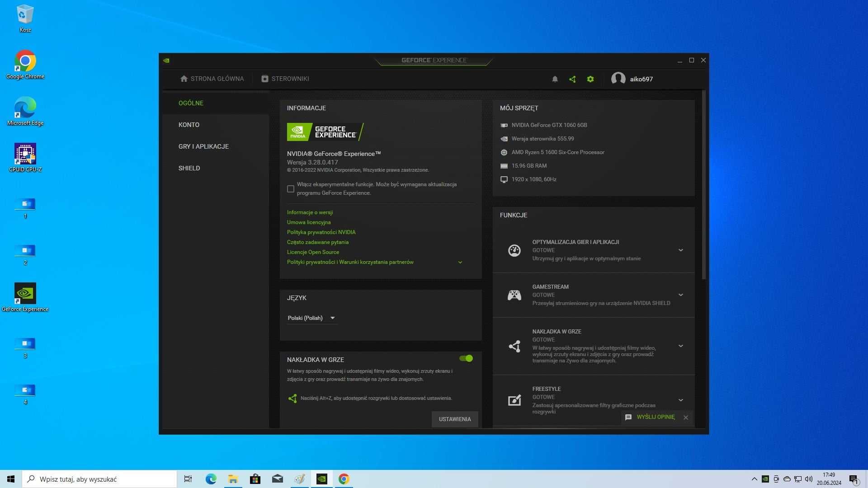868x488 pixels.
Task: Open the Licencje Open Source link
Action: pos(313,252)
